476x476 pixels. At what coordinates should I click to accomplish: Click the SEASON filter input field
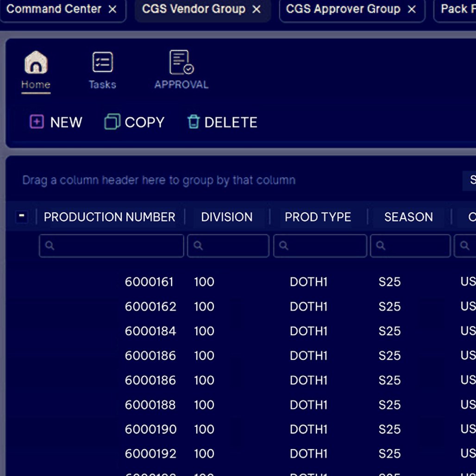(414, 246)
